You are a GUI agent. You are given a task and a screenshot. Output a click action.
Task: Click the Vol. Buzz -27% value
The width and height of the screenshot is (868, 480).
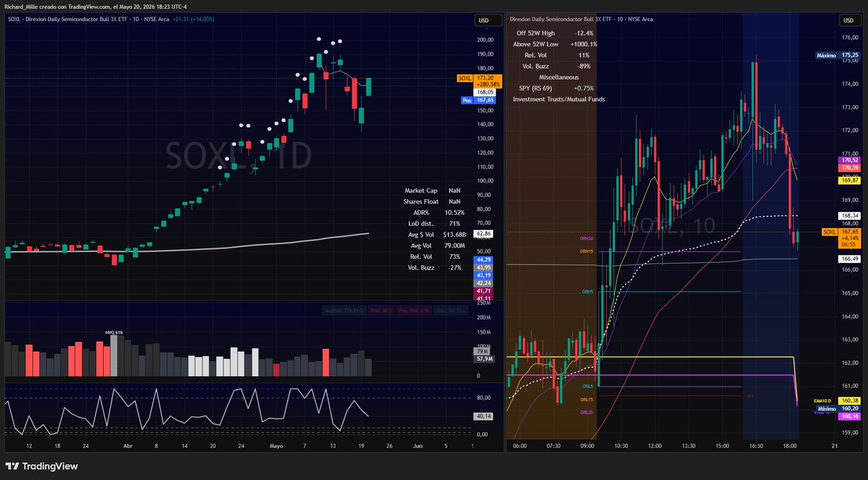pyautogui.click(x=454, y=268)
